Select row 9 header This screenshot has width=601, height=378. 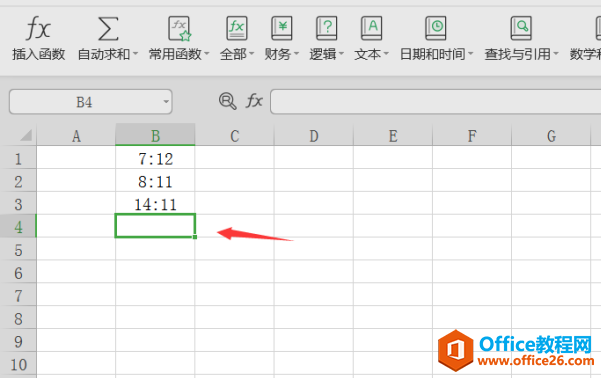tap(18, 340)
